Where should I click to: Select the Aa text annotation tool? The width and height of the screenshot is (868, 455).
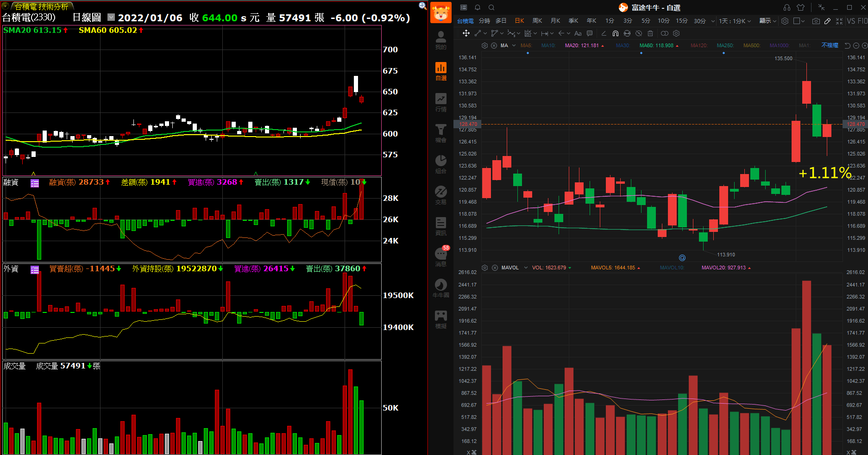[x=578, y=33]
